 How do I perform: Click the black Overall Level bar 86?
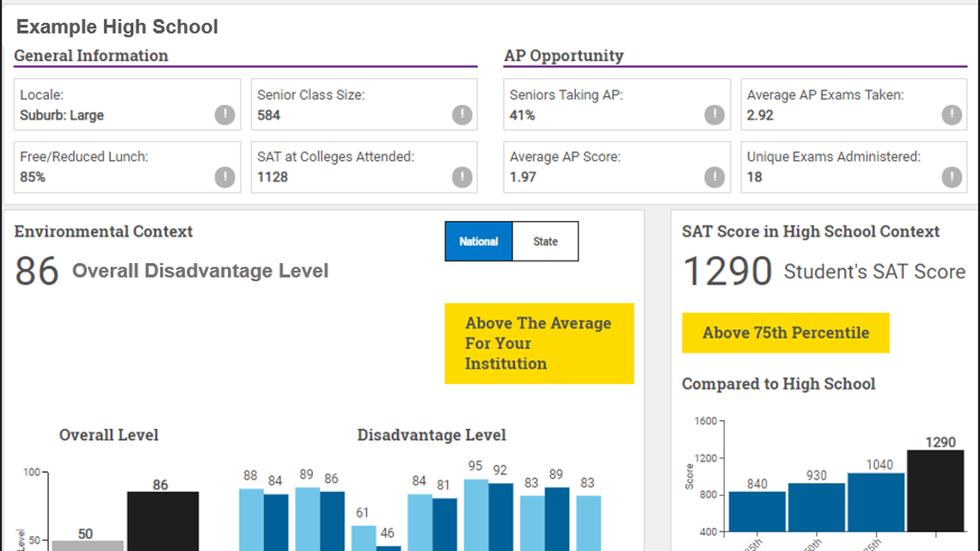pyautogui.click(x=162, y=520)
